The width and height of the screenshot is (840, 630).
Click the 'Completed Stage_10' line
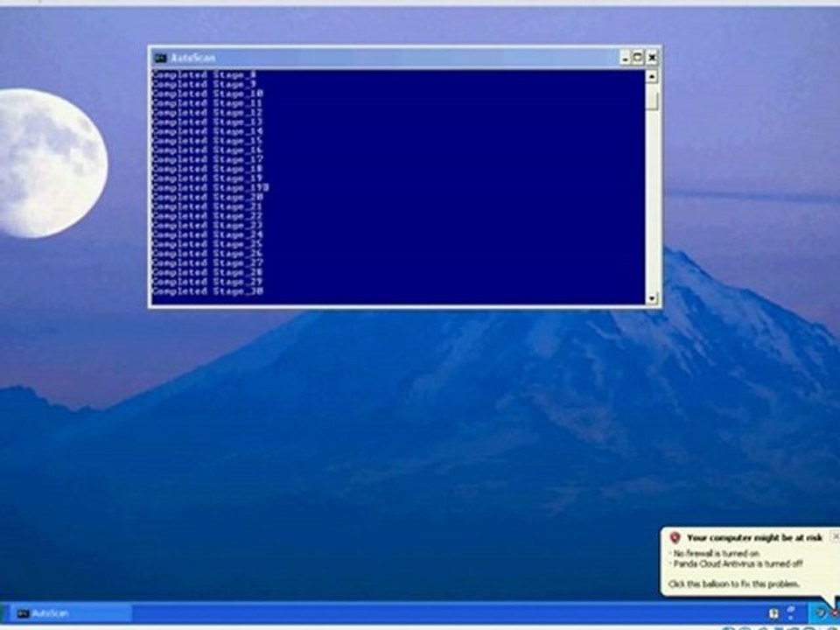click(x=207, y=94)
